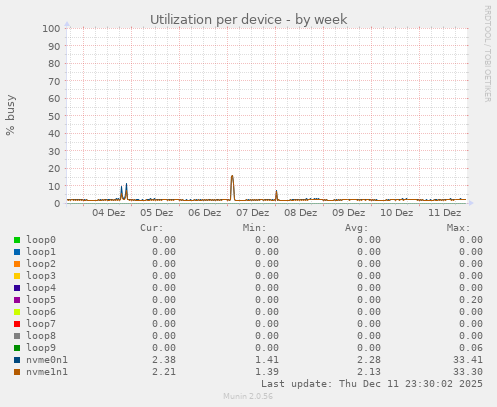Click the loop7 red color swatch
Image resolution: width=497 pixels, height=407 pixels.
(17, 324)
